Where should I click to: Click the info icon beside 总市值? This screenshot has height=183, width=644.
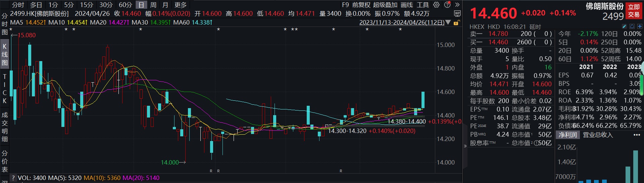537,143
